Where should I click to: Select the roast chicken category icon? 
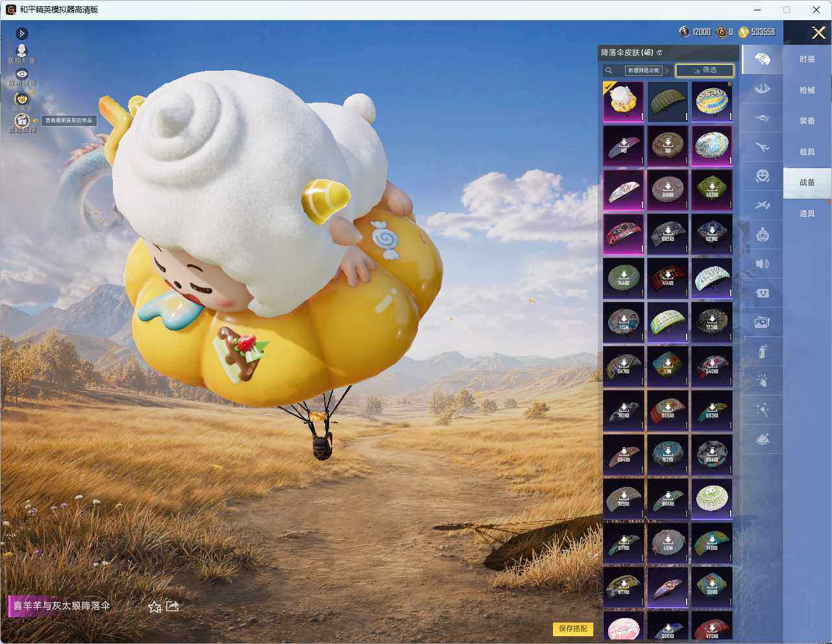tap(762, 440)
